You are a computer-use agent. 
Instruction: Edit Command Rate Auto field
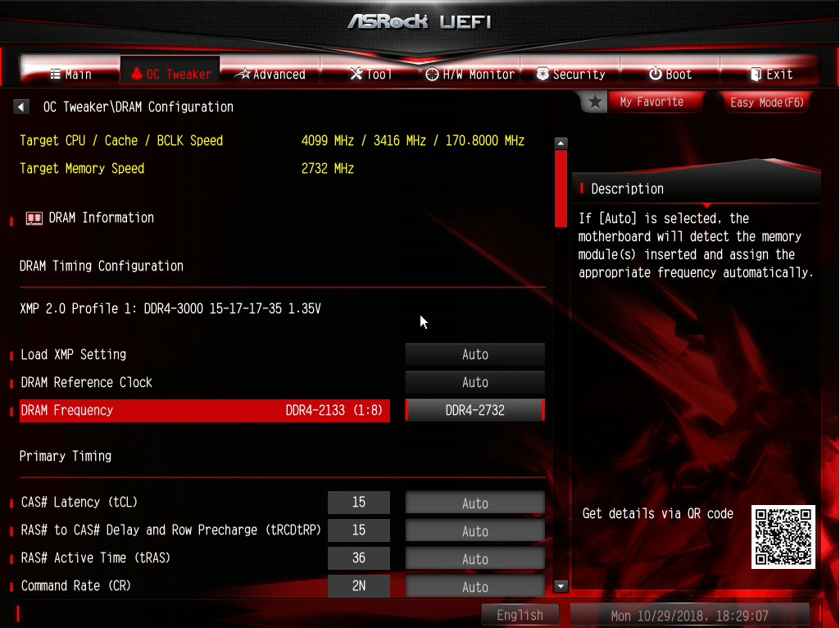pyautogui.click(x=475, y=587)
